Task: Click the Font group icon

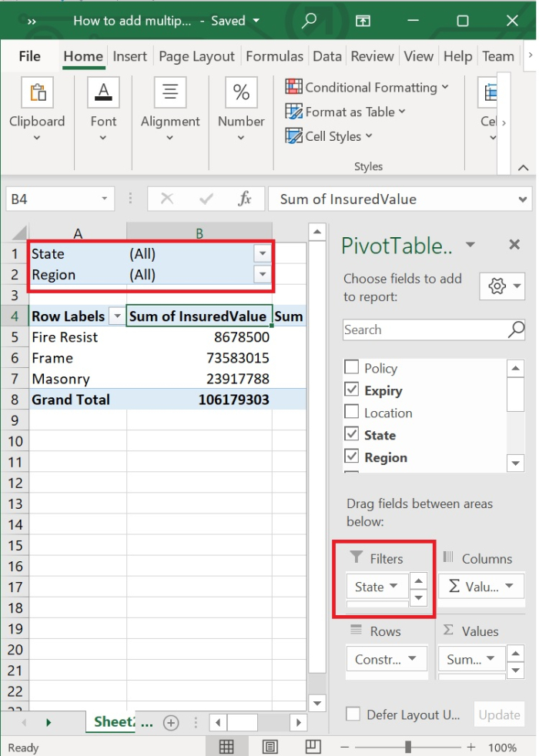Action: [103, 95]
